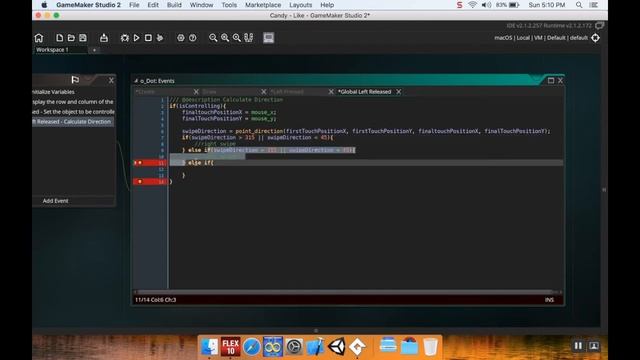Click the line column status text
Viewport: 640px width, 360px height.
(156, 300)
